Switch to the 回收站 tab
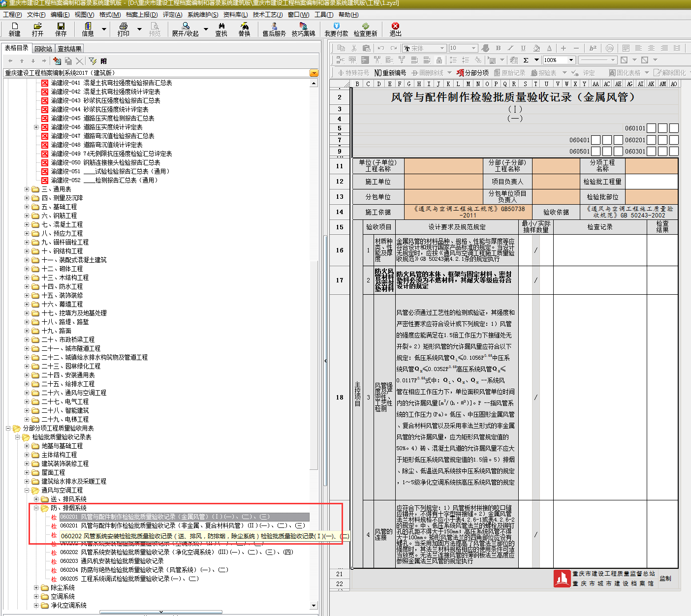Image resolution: width=691 pixels, height=616 pixels. point(43,49)
